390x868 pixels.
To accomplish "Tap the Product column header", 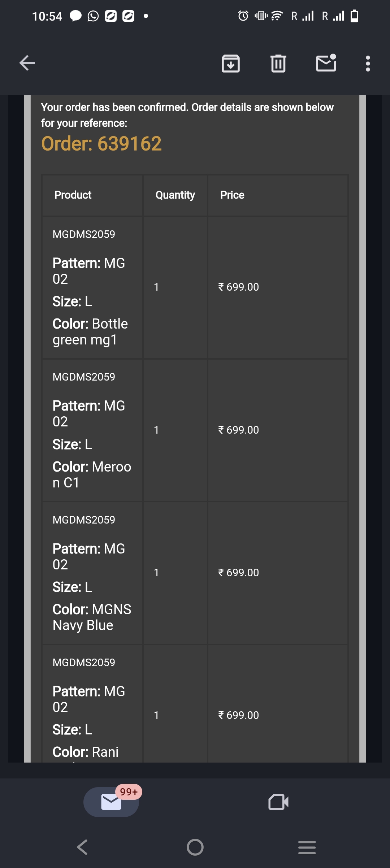I will [x=73, y=195].
